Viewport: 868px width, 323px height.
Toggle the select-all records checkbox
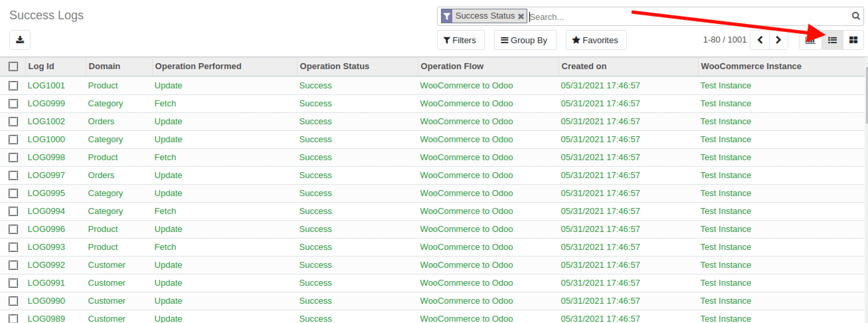tap(13, 66)
